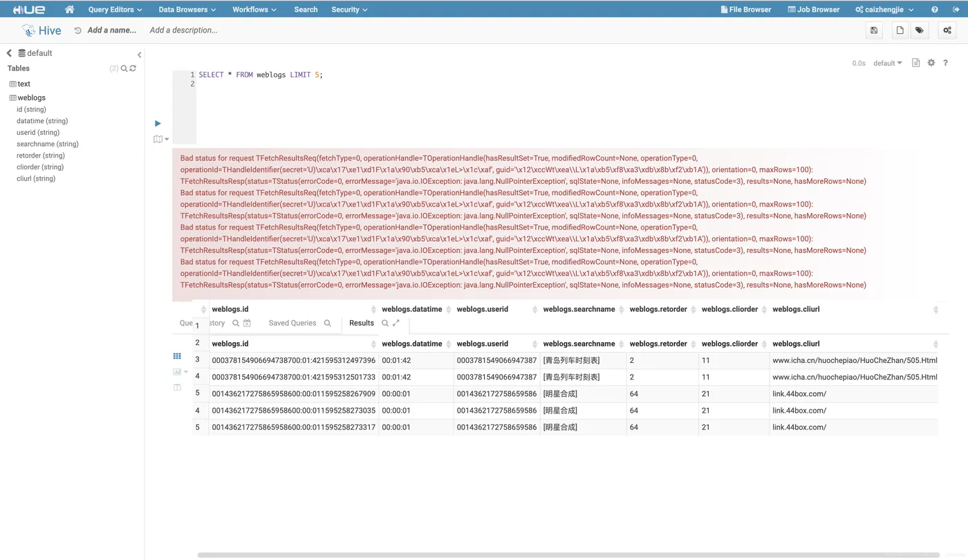Open the Job Browser

(x=813, y=10)
